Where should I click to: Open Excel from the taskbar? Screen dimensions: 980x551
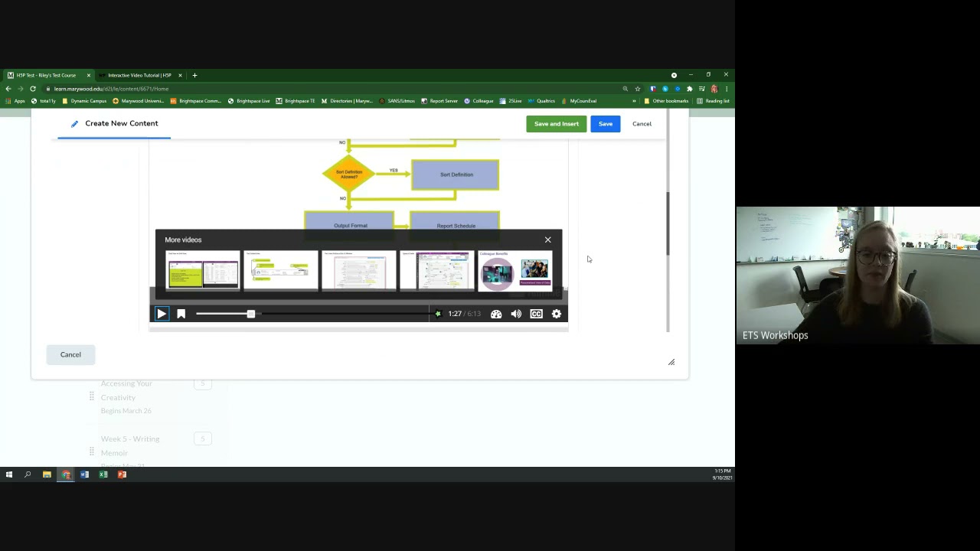[103, 474]
